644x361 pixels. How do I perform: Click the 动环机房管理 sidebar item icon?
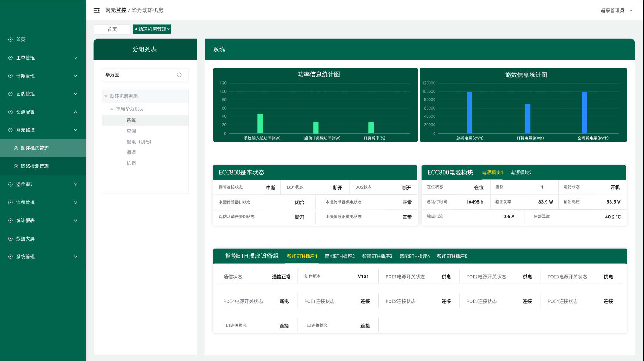16,148
